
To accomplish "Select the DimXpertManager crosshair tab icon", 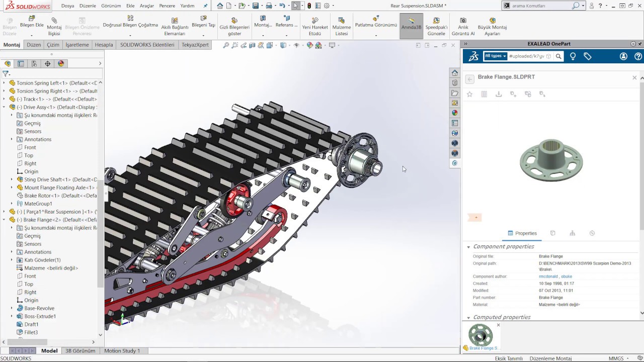I will click(x=48, y=63).
